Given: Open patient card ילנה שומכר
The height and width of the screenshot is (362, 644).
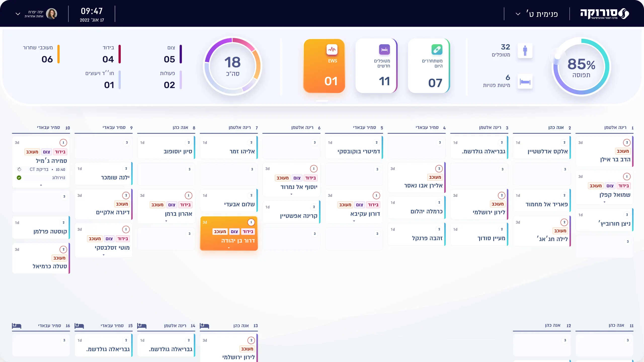Looking at the screenshot, I should [104, 174].
